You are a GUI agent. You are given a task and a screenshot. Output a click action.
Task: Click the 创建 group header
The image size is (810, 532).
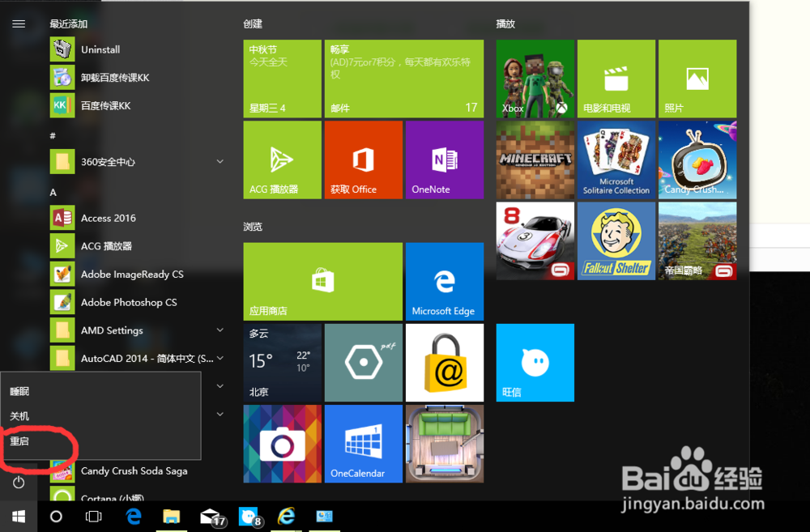tap(253, 23)
